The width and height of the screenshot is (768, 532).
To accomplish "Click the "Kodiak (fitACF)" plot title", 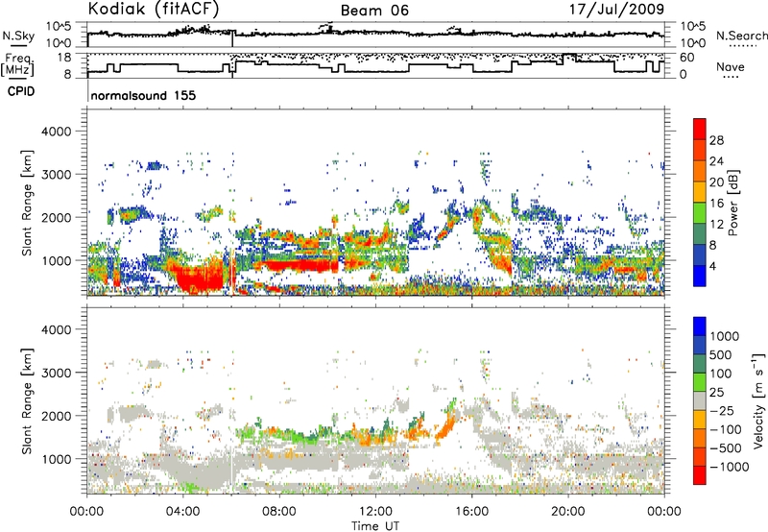I will click(x=154, y=9).
